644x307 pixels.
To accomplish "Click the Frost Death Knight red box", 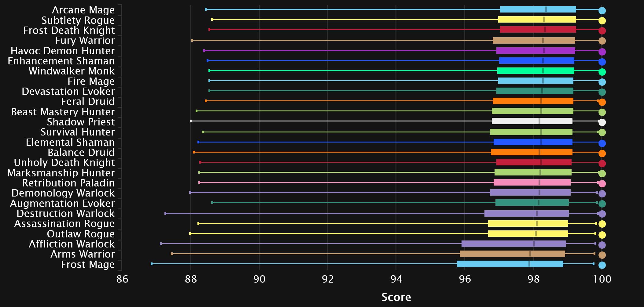I will pos(538,30).
